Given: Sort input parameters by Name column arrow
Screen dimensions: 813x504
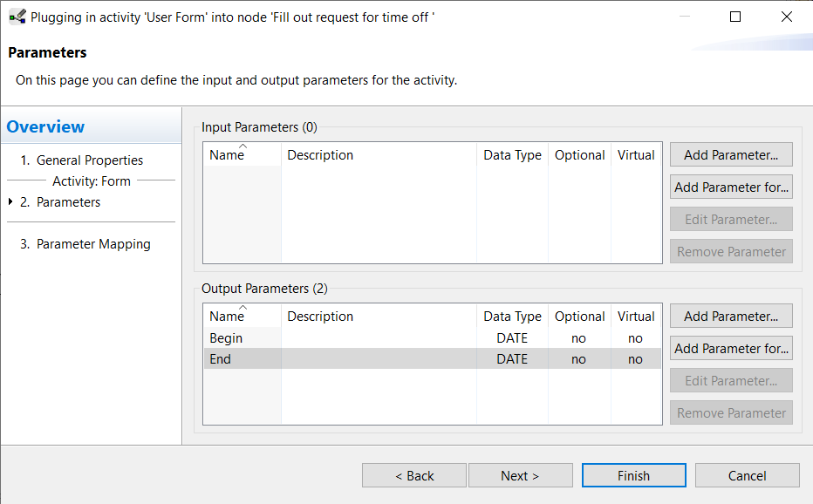Looking at the screenshot, I should [x=243, y=146].
